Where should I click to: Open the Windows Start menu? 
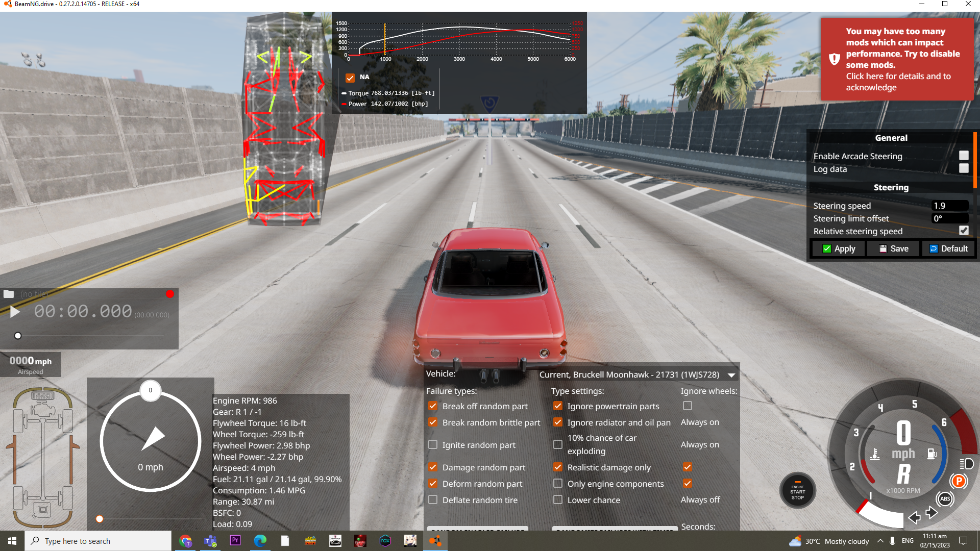pos(12,541)
